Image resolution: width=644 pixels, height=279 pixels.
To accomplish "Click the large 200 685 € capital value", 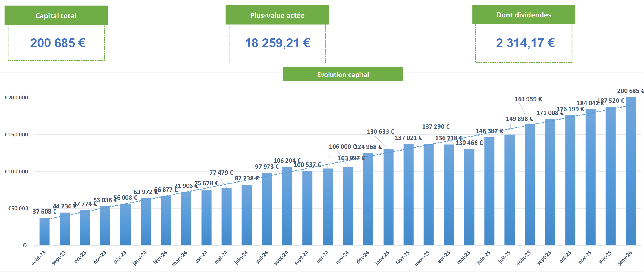I will tap(58, 43).
